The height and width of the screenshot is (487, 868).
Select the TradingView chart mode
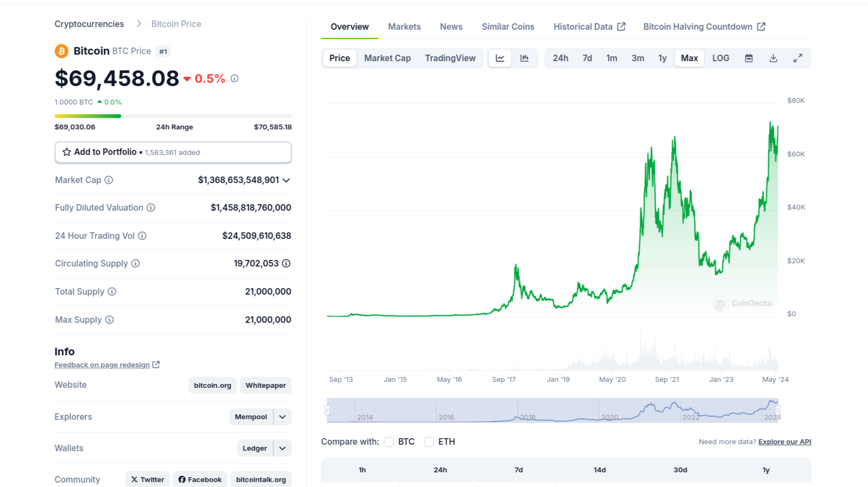tap(450, 58)
